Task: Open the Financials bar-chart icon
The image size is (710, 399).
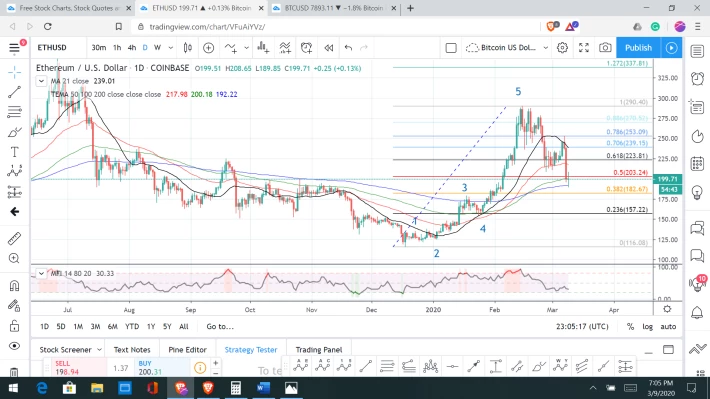Action: point(263,48)
